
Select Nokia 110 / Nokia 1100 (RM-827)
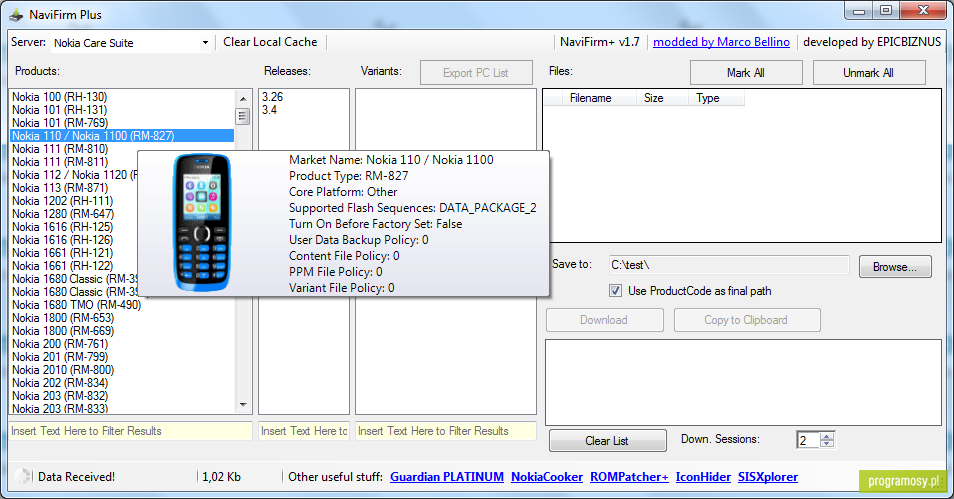click(122, 136)
